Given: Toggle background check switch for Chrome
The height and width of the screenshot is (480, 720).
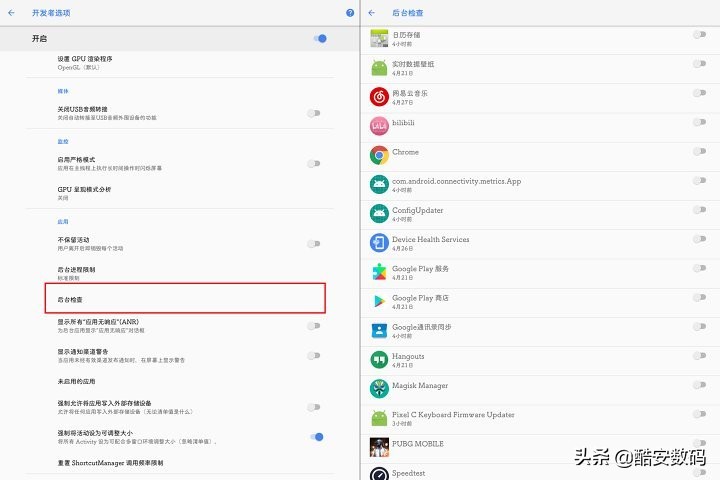Looking at the screenshot, I should tap(699, 151).
